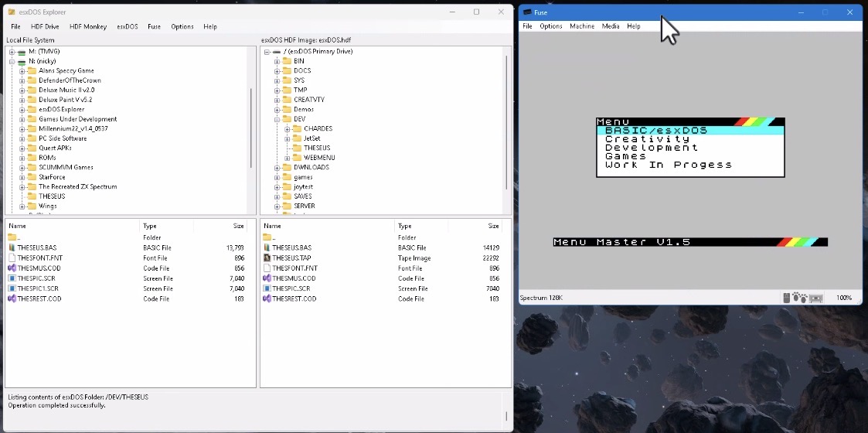
Task: Select the THESEUS folder under DEV in HDF tree
Action: (x=317, y=148)
